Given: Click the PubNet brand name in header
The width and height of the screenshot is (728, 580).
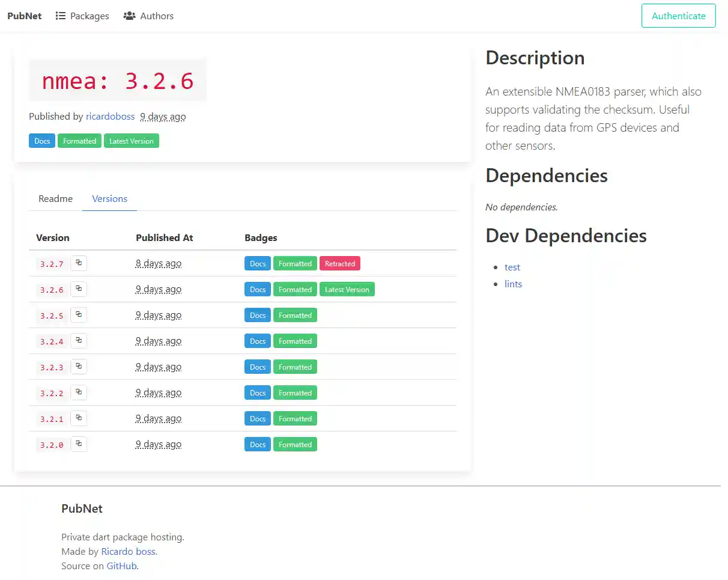Looking at the screenshot, I should click(24, 16).
